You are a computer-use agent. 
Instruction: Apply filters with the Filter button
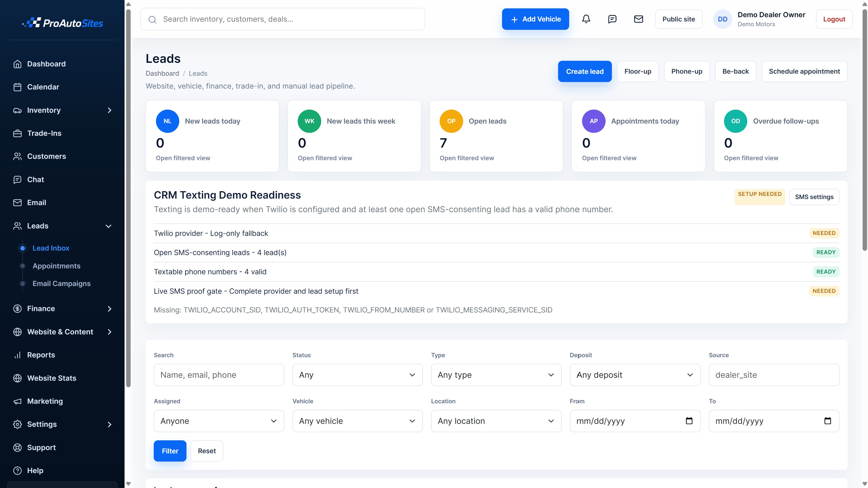(170, 451)
